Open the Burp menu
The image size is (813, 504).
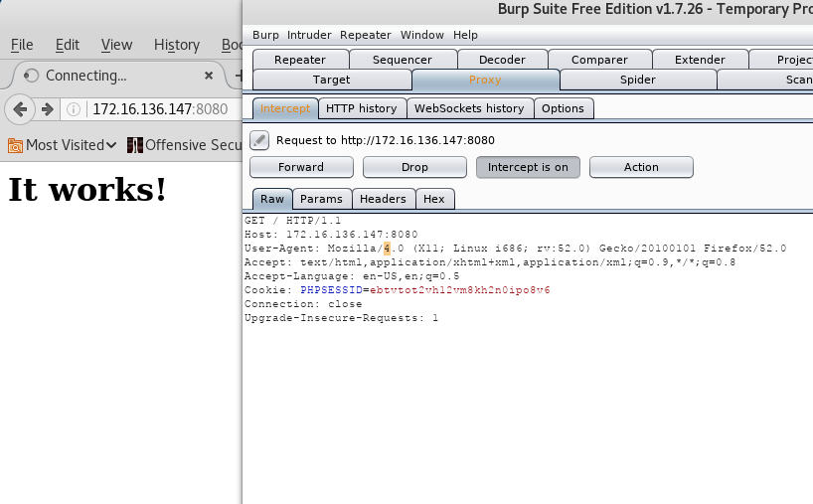[265, 35]
